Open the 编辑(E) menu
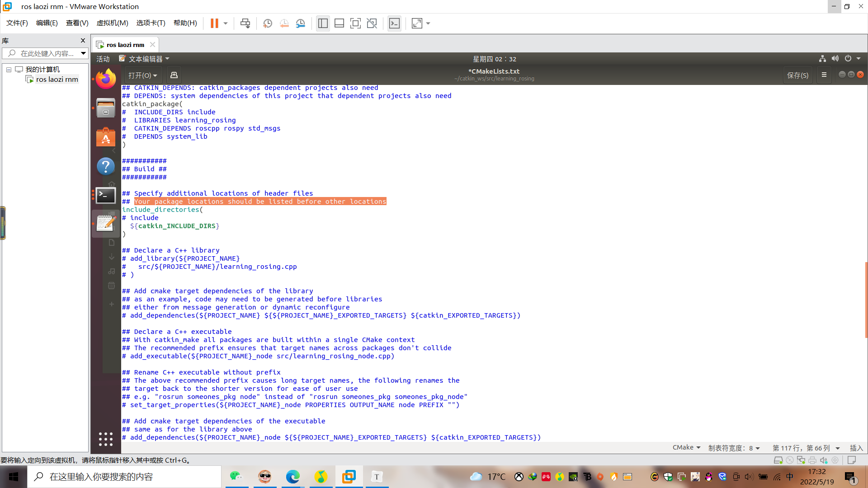868x488 pixels. point(47,23)
